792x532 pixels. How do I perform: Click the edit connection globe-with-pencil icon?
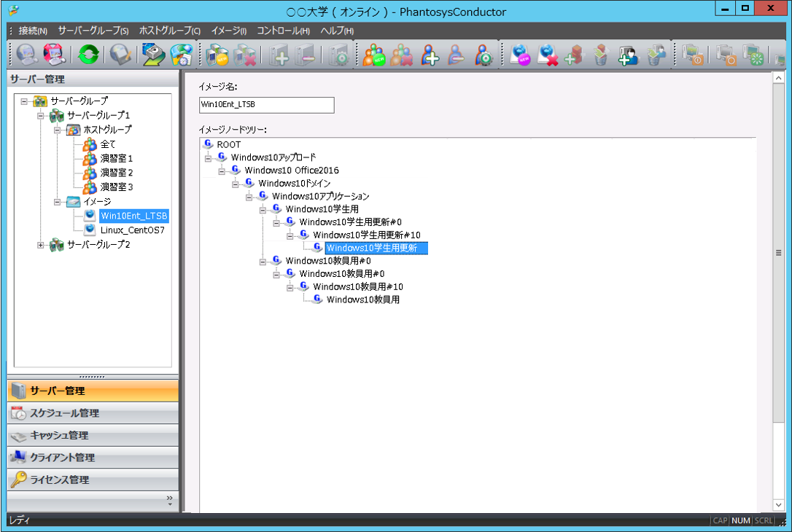click(121, 55)
